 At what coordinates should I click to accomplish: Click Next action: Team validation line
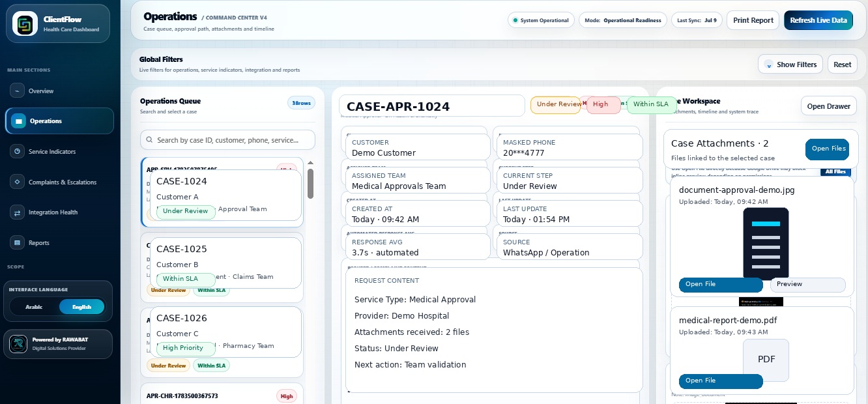(411, 365)
